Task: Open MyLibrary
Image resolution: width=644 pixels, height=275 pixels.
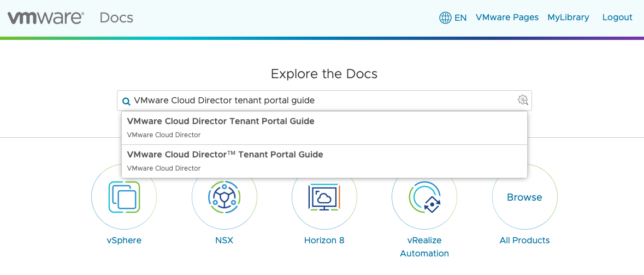Action: pos(568,17)
